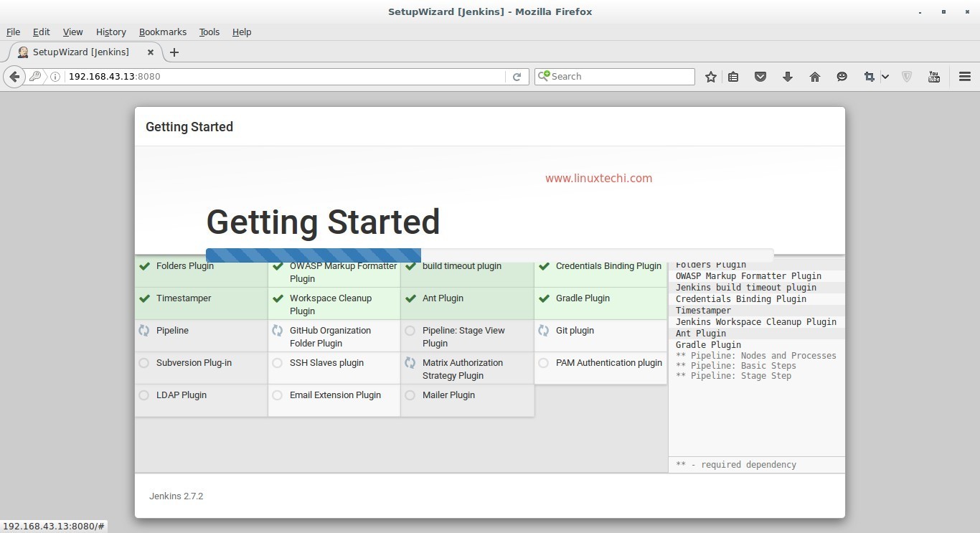Click the back navigation arrow

tap(14, 76)
